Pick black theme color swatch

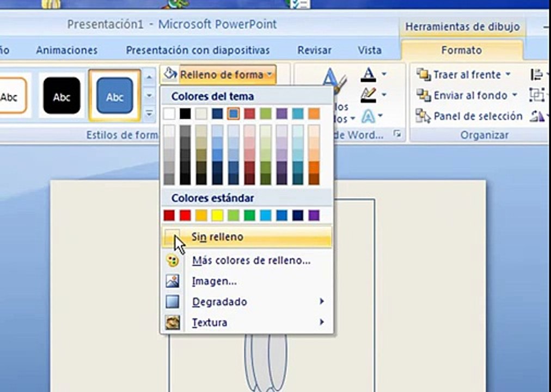pos(185,113)
